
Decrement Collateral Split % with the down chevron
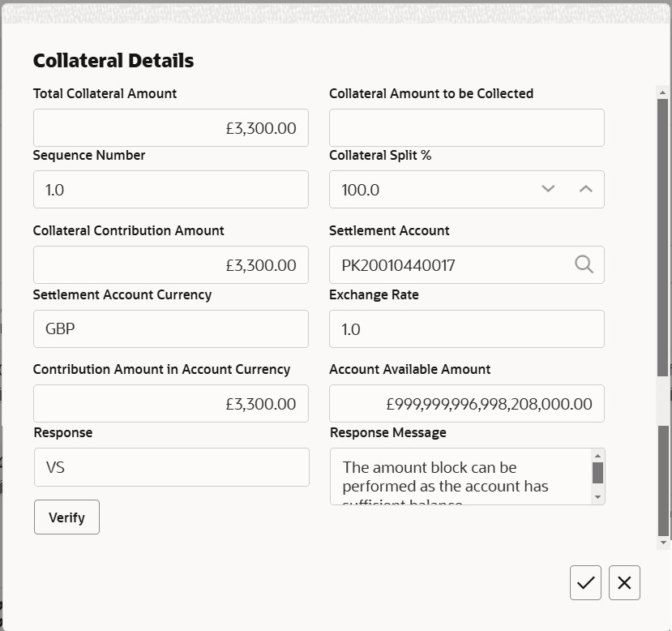(548, 188)
